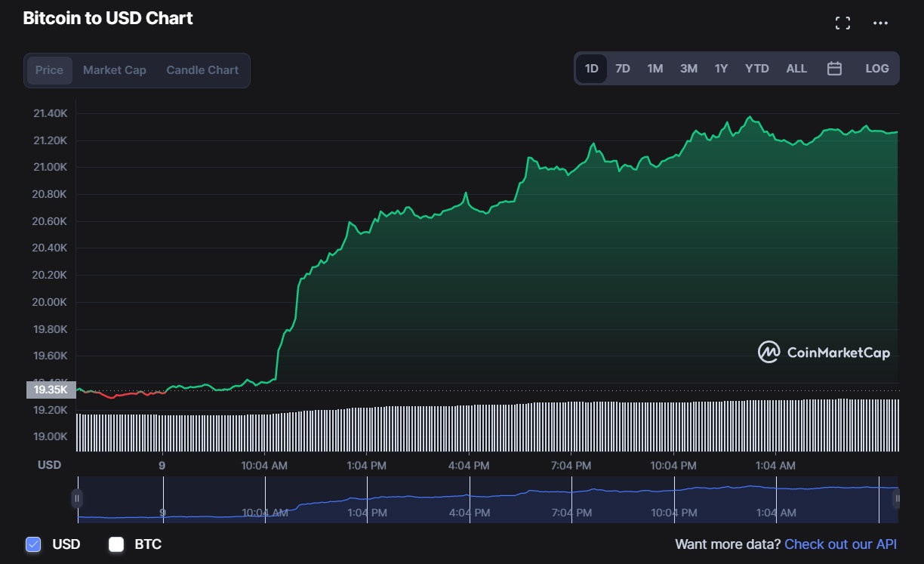The height and width of the screenshot is (564, 924).
Task: Open fullscreen chart view
Action: pyautogui.click(x=842, y=23)
